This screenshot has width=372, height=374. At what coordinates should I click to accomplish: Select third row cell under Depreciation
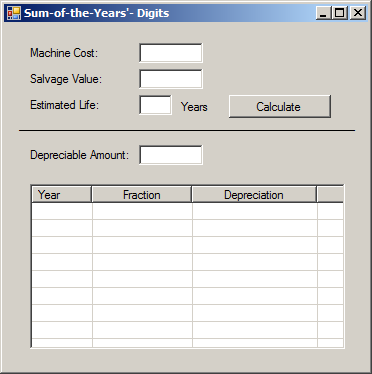click(255, 245)
